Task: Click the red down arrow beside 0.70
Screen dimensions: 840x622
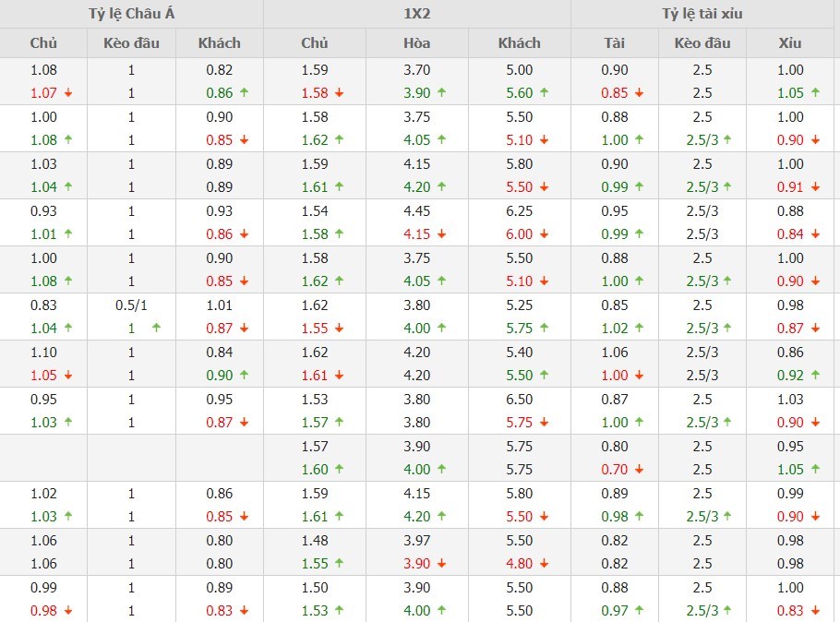Action: click(x=638, y=470)
